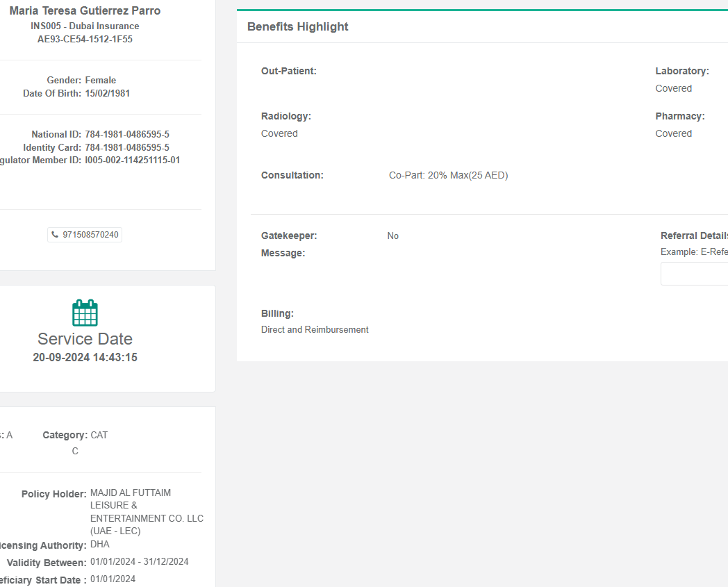Click the National ID number value
The height and width of the screenshot is (587, 728).
pyautogui.click(x=127, y=134)
